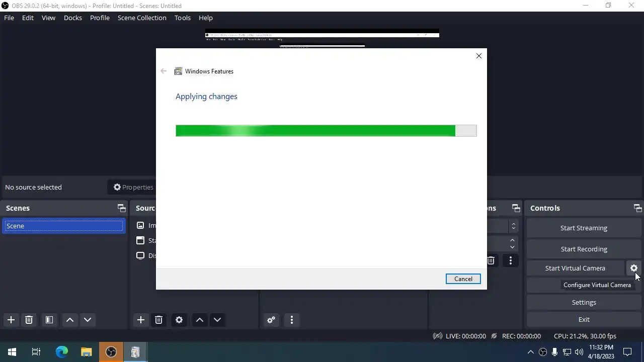
Task: Select the image source icon row
Action: pyautogui.click(x=140, y=225)
